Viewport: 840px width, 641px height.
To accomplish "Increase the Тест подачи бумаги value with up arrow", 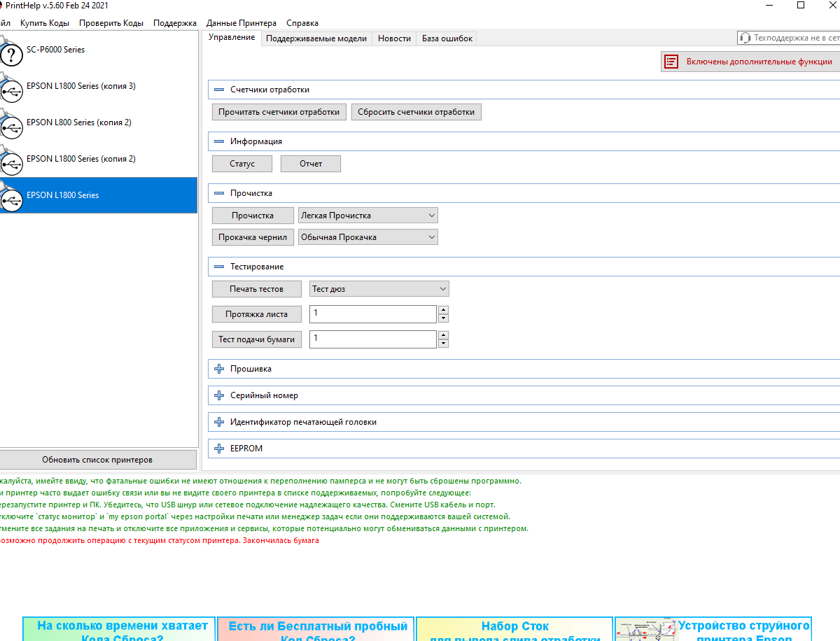I will pyautogui.click(x=443, y=335).
